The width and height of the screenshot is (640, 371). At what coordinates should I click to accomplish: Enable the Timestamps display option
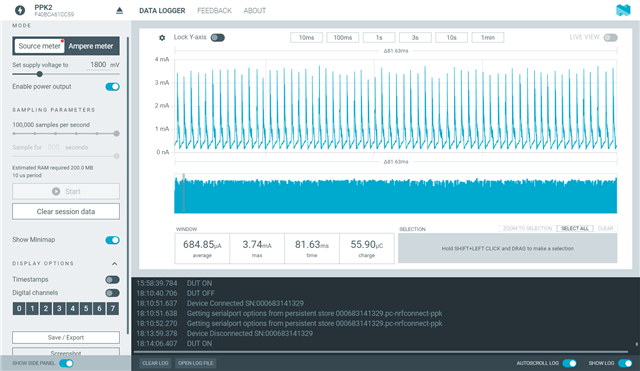coord(112,280)
